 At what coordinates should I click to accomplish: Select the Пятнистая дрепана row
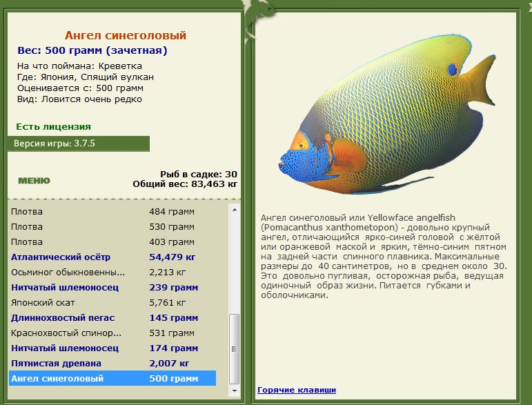[112, 364]
